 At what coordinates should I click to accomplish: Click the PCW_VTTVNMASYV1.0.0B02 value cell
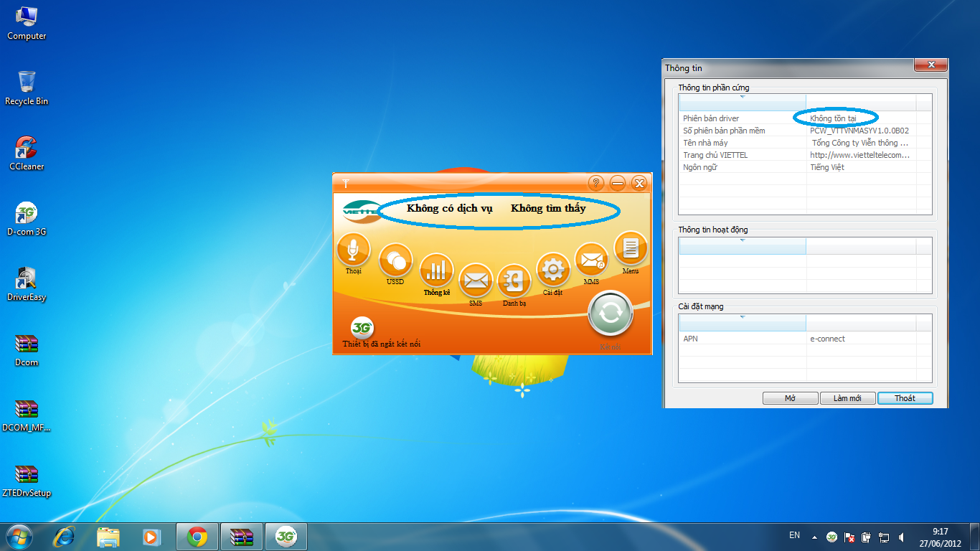point(859,131)
